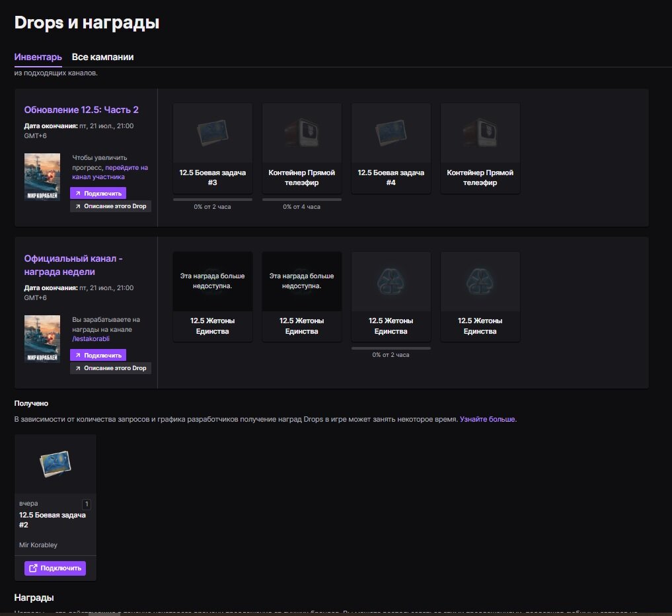The image size is (672, 616).
Task: Click Подключить on the received Боевая задача #2 card
Action: (55, 568)
